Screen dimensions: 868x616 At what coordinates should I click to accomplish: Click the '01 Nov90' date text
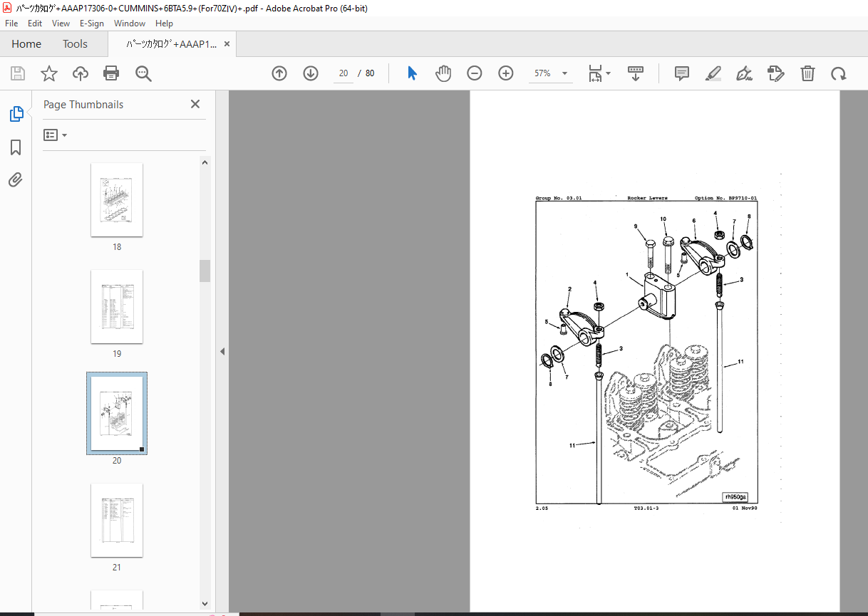[745, 508]
